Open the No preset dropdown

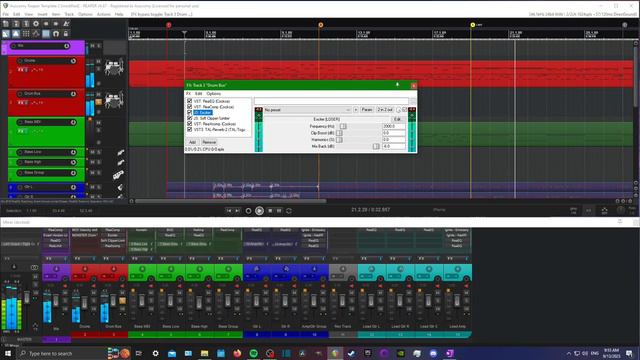[x=307, y=110]
